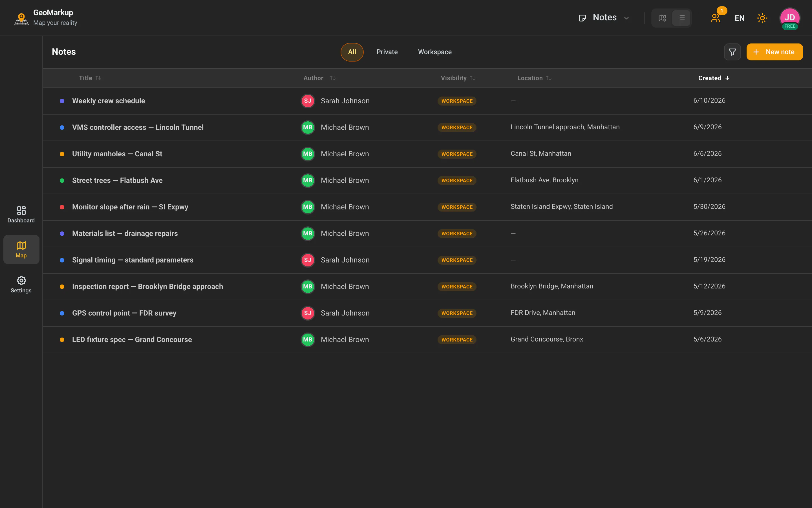This screenshot has height=508, width=812.
Task: Click MB avatar in VMS controller access row
Action: 307,127
